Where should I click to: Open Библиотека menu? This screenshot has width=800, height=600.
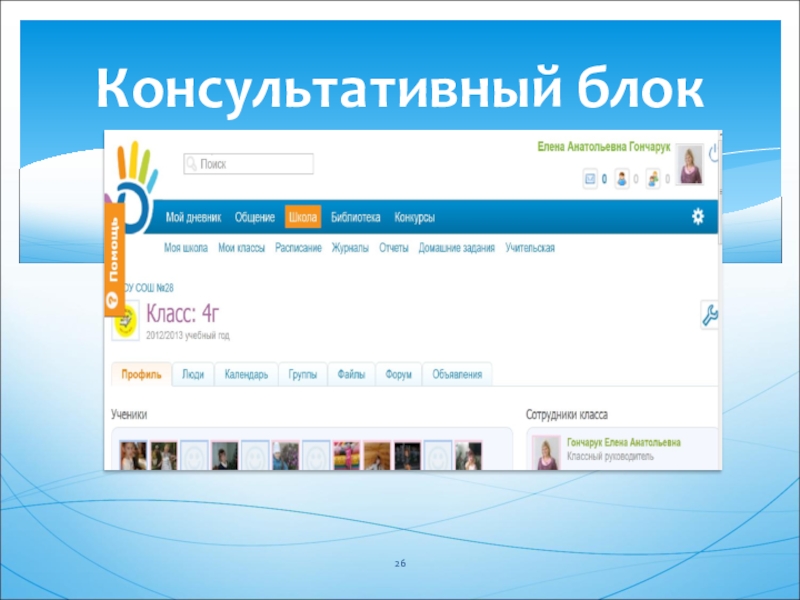(355, 217)
